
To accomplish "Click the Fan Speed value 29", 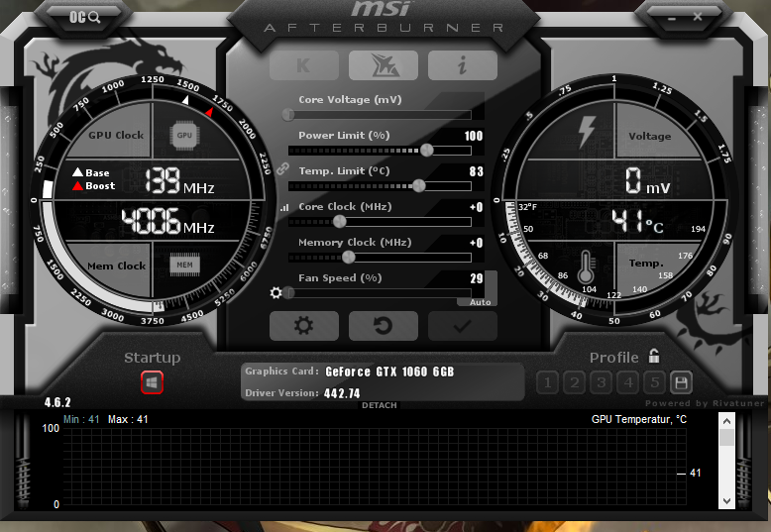I will pos(477,278).
